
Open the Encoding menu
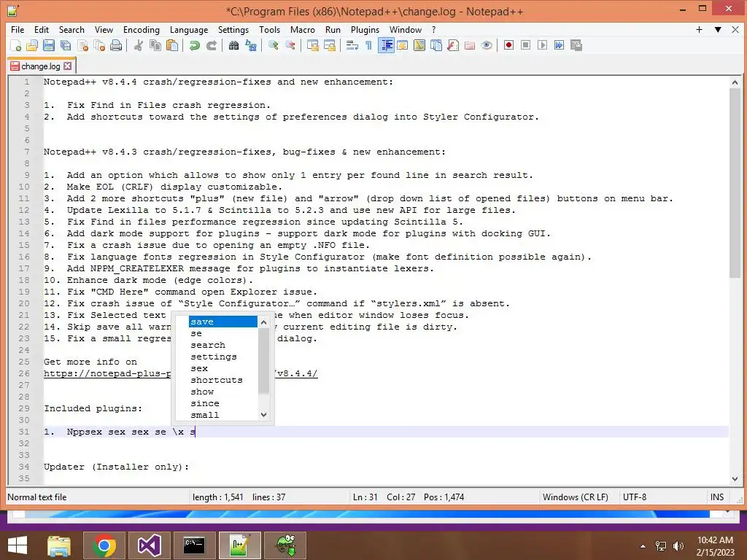[x=142, y=29]
